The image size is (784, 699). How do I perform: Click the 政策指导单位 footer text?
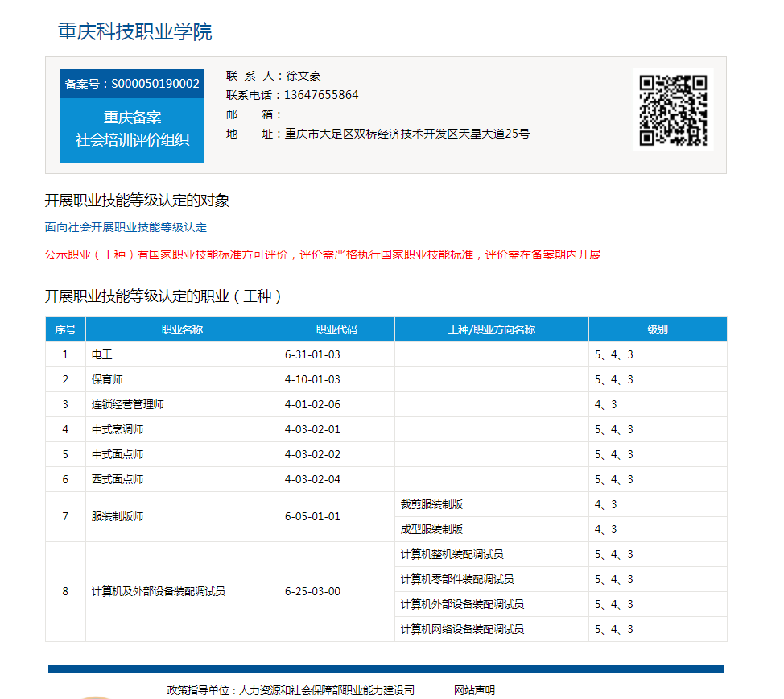pyautogui.click(x=291, y=690)
